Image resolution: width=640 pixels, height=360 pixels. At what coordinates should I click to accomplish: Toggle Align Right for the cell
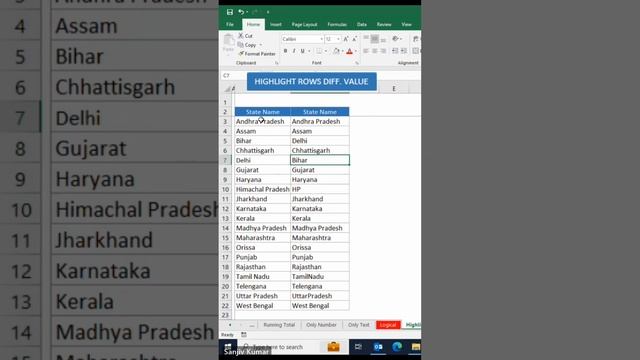(383, 51)
